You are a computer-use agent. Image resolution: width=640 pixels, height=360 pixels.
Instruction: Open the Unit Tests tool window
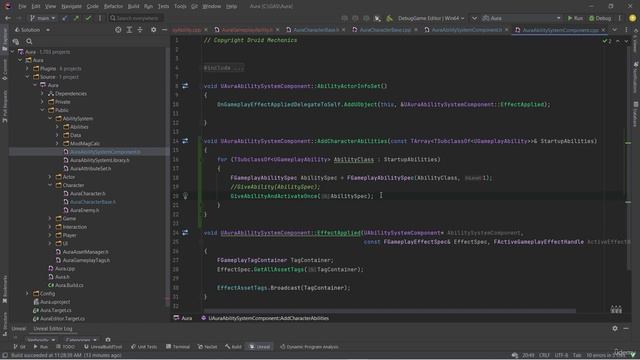point(144,347)
